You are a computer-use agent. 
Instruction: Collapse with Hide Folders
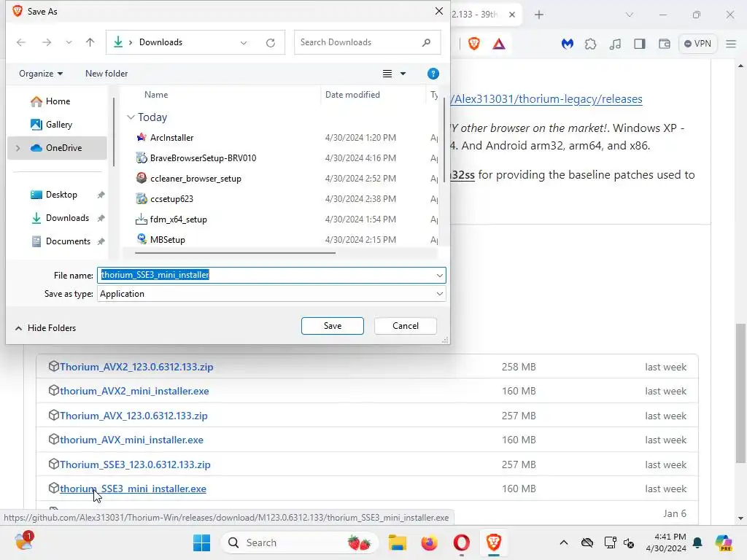pyautogui.click(x=46, y=328)
